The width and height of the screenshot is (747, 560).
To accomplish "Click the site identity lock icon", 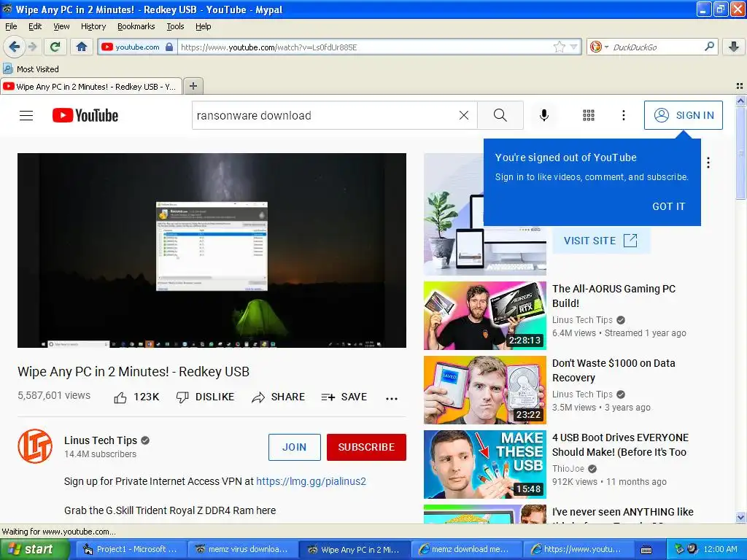I will coord(169,47).
